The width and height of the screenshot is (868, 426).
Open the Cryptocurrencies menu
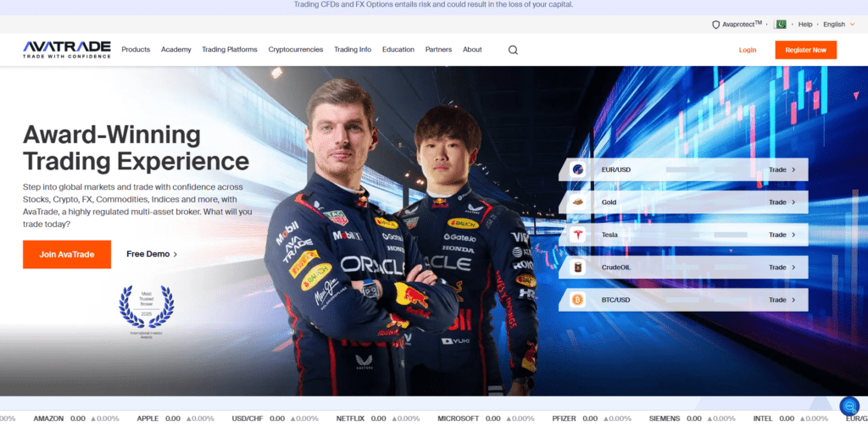[296, 50]
